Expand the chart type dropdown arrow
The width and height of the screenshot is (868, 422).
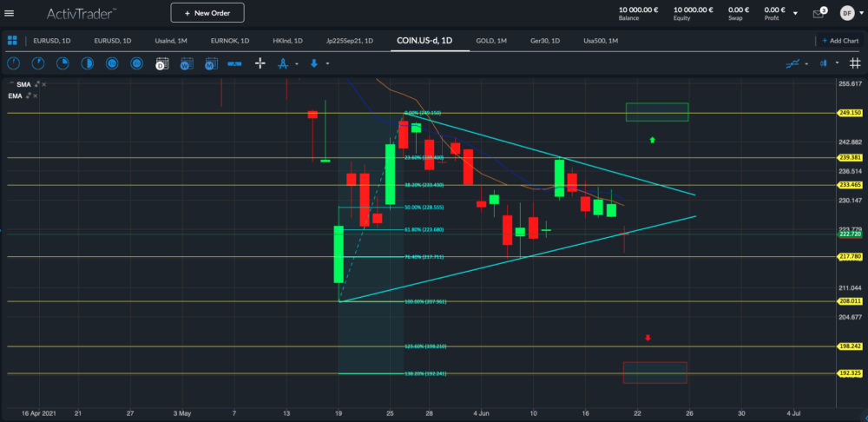[837, 63]
